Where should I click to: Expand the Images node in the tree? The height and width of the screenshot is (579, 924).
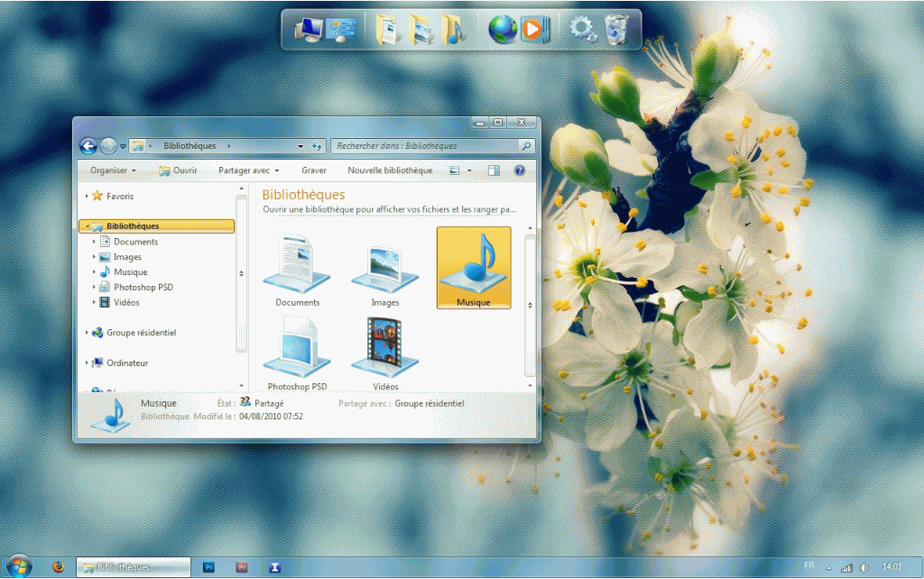pos(94,257)
